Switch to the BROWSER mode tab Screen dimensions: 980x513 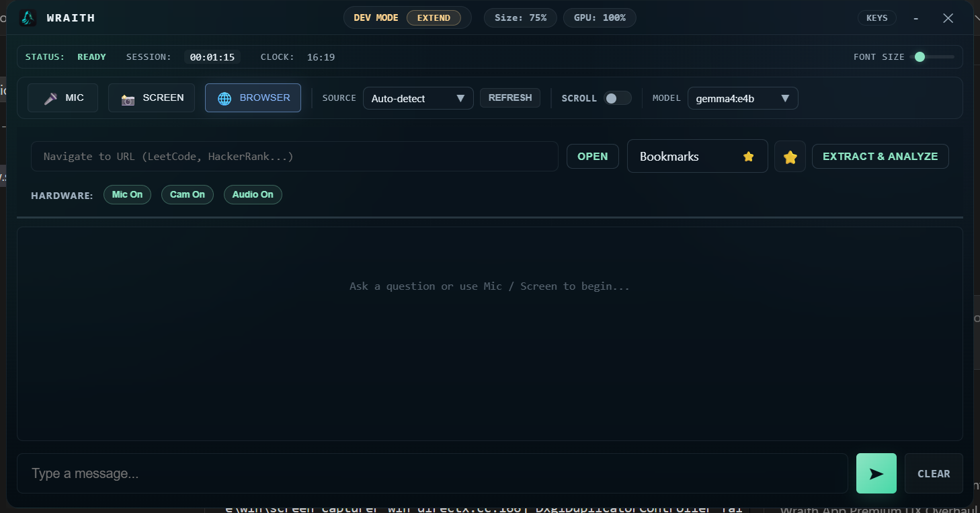253,97
